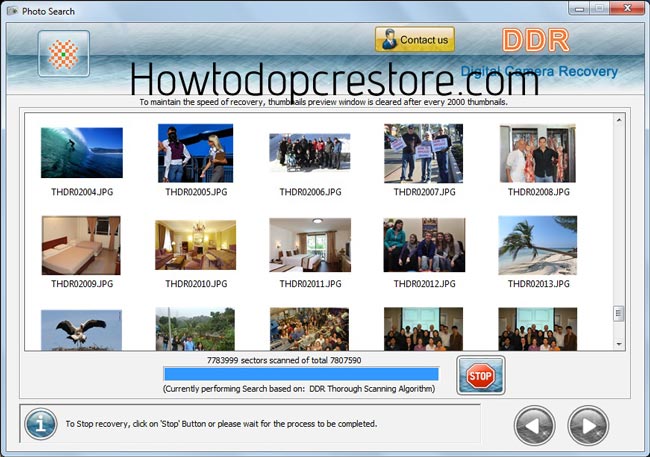The image size is (650, 457).
Task: Click the Photo Search title bar icon
Action: click(12, 11)
